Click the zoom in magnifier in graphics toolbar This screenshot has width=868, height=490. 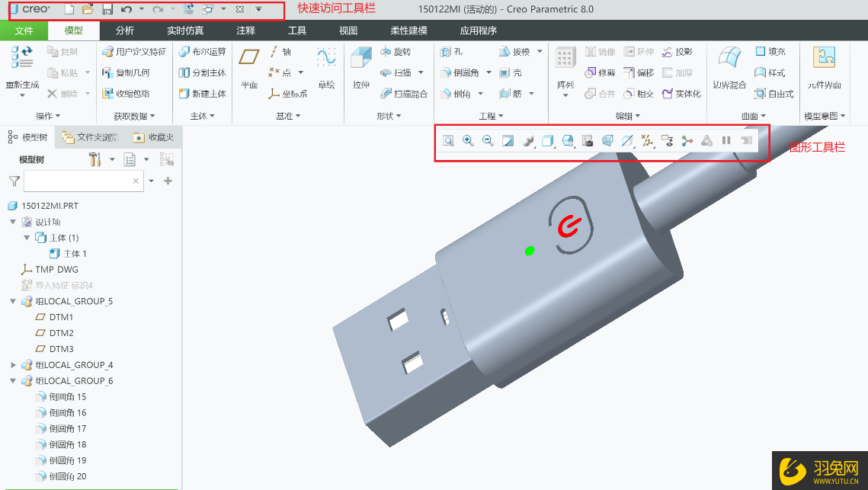(468, 141)
